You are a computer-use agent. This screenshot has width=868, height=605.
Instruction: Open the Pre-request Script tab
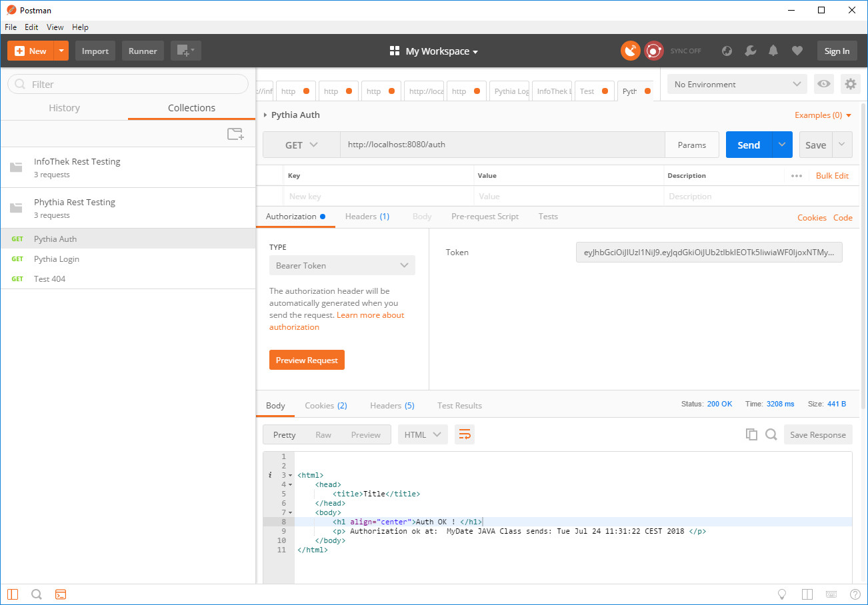tap(485, 217)
